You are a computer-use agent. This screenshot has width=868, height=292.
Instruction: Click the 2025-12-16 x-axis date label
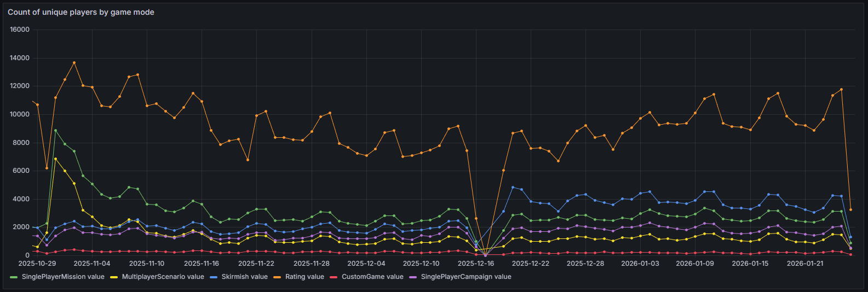475,264
